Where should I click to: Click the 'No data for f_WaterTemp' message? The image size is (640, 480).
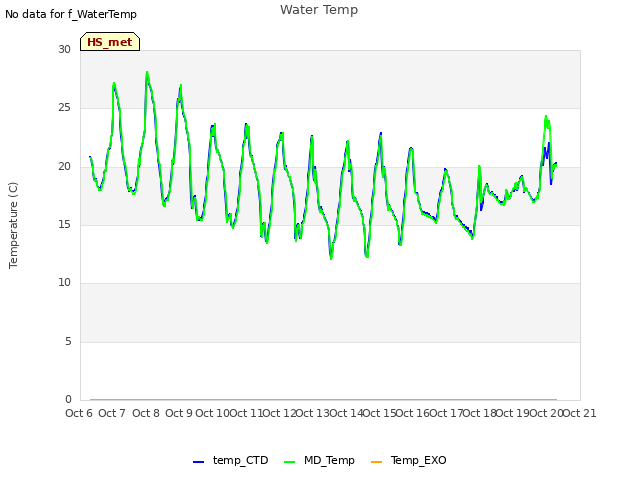click(x=71, y=14)
